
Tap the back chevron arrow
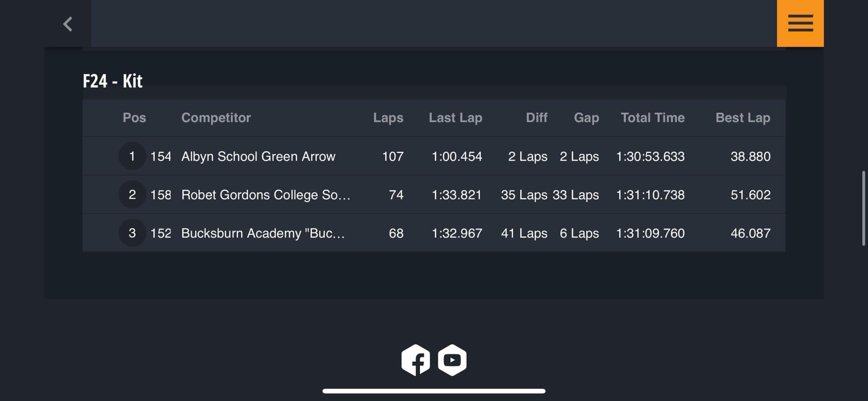(68, 24)
